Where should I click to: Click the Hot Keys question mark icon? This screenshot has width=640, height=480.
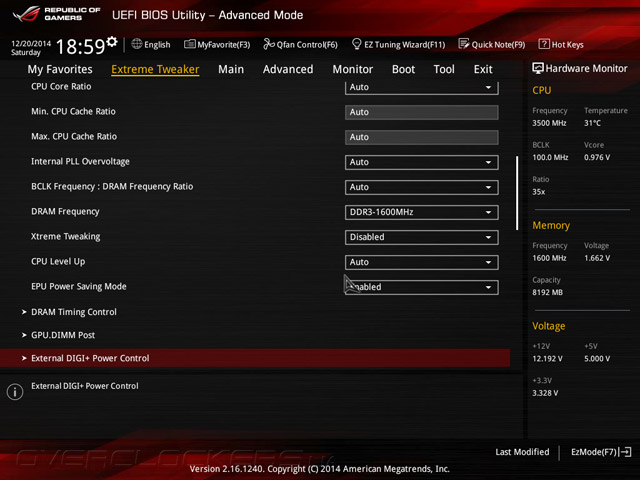(x=544, y=44)
